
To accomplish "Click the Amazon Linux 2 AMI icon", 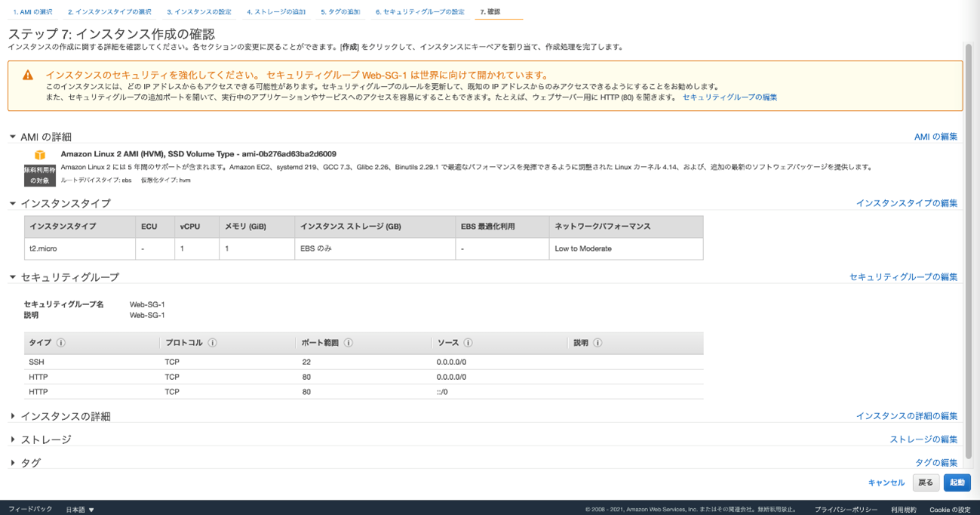I will pos(40,155).
